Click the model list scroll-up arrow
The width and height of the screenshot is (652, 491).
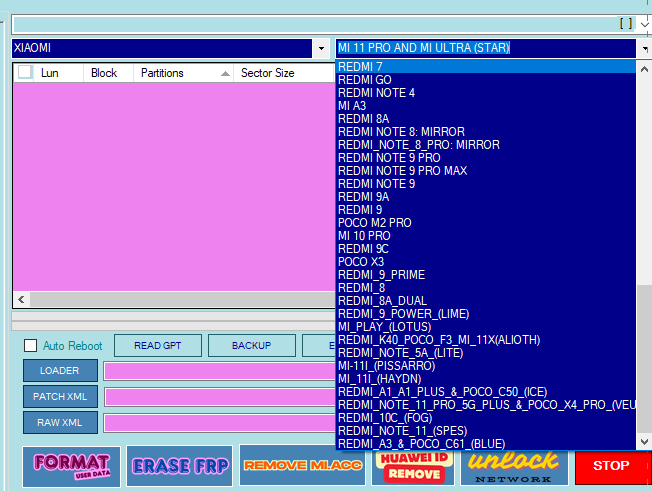[644, 69]
